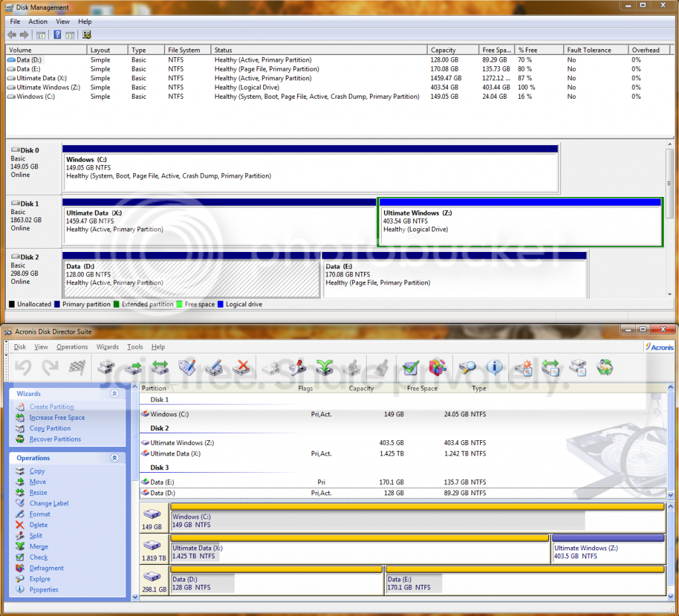Click the Merge partitions green toolbar icon

pos(324,368)
